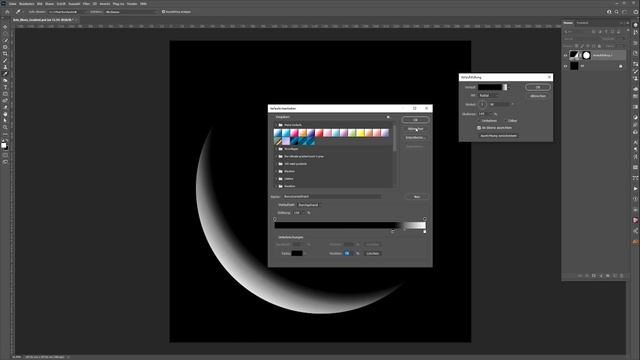The width and height of the screenshot is (640, 360).
Task: Click the rectangle shape tool icon
Action: pyautogui.click(x=5, y=94)
